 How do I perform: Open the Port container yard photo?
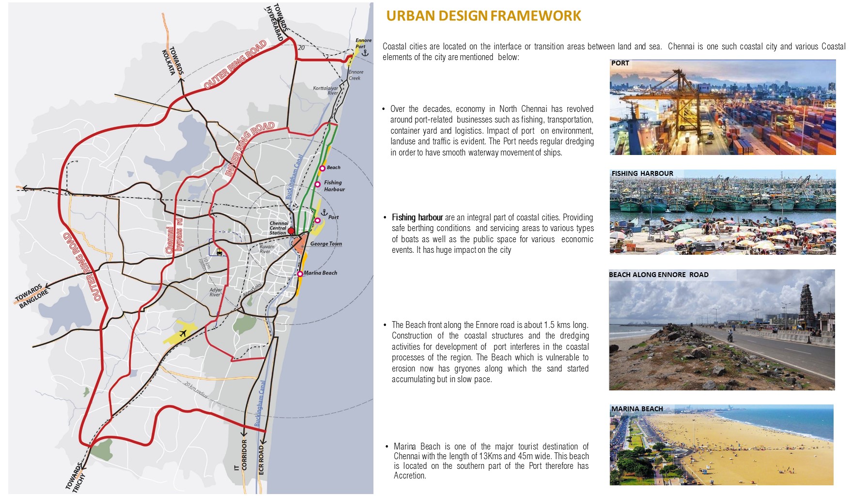[723, 107]
